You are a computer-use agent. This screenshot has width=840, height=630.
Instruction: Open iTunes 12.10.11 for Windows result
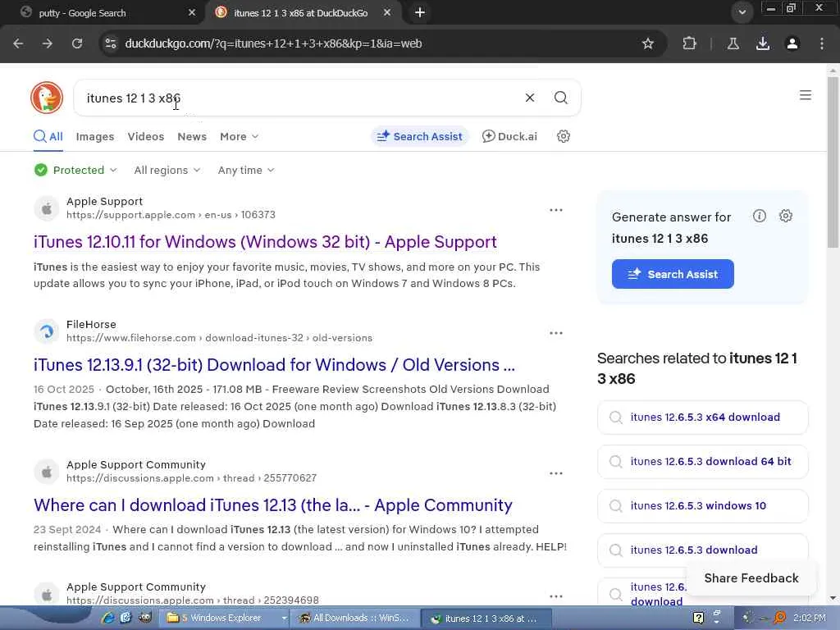pos(265,242)
